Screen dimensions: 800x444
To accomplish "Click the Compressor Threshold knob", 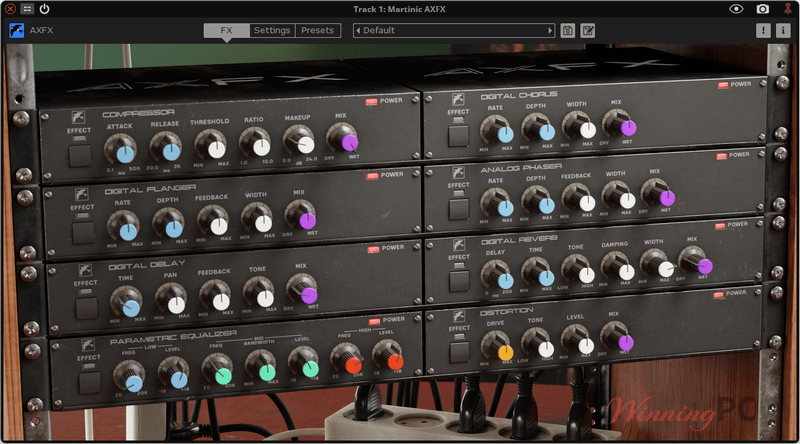I will 211,144.
